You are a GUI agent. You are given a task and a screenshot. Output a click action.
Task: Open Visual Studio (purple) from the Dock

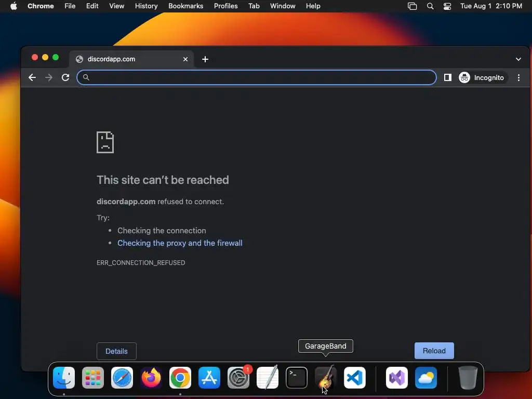pos(396,378)
